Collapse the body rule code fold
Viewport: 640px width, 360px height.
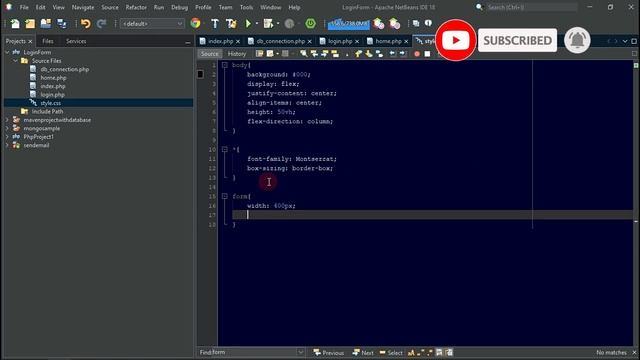(224, 65)
